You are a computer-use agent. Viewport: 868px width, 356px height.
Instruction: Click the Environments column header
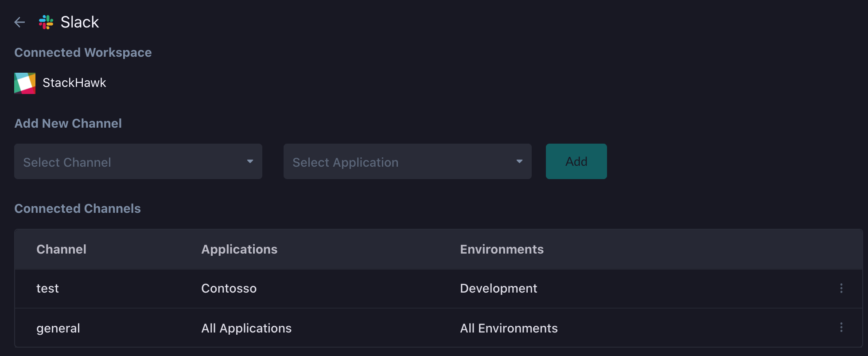502,249
